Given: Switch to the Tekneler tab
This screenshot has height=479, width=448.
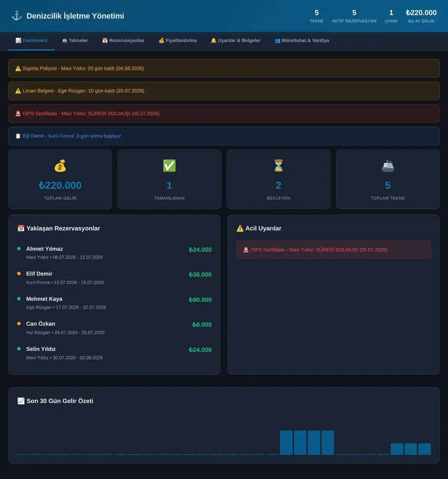Looking at the screenshot, I should point(75,40).
